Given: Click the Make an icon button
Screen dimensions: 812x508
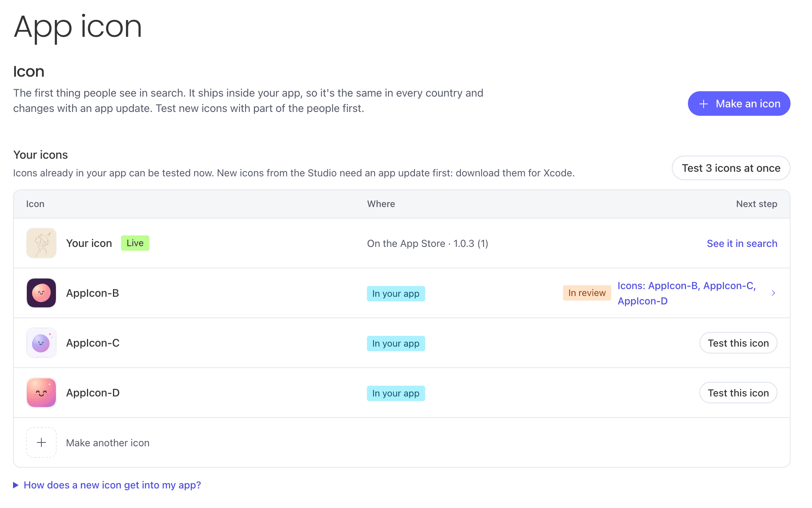Looking at the screenshot, I should pyautogui.click(x=739, y=104).
